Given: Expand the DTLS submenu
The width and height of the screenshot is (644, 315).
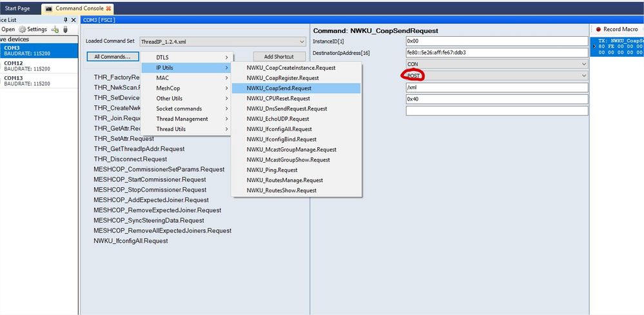Looking at the screenshot, I should [x=187, y=57].
